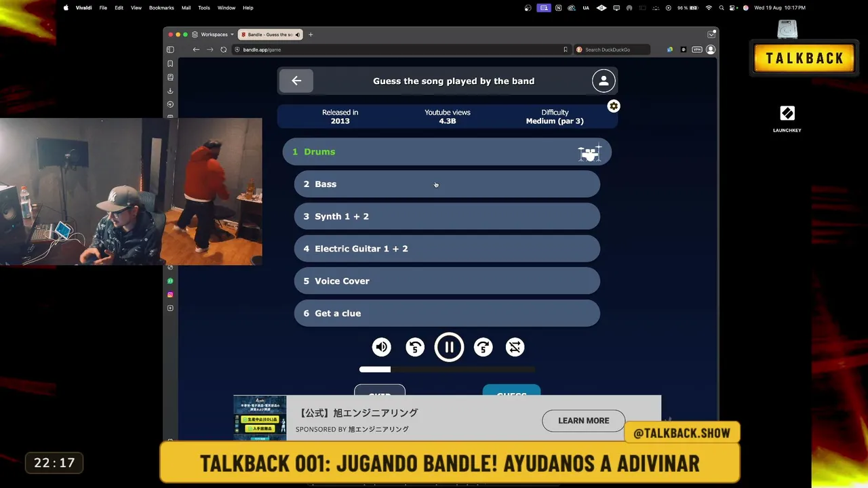Open Bookmarks panel in sidebar
Image resolution: width=868 pixels, height=488 pixels.
(170, 64)
